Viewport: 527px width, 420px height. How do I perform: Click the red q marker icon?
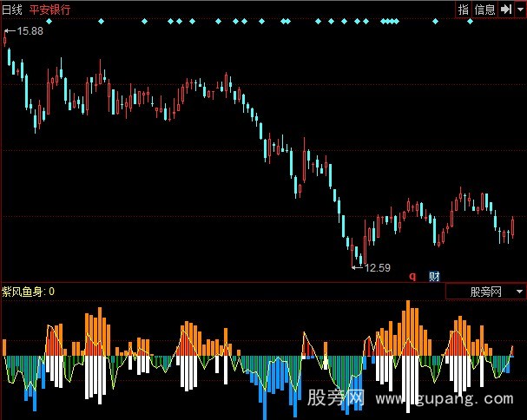pos(412,276)
